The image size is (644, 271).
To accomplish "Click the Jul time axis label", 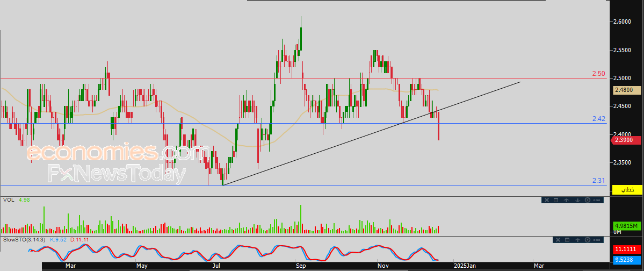I will tap(216, 266).
